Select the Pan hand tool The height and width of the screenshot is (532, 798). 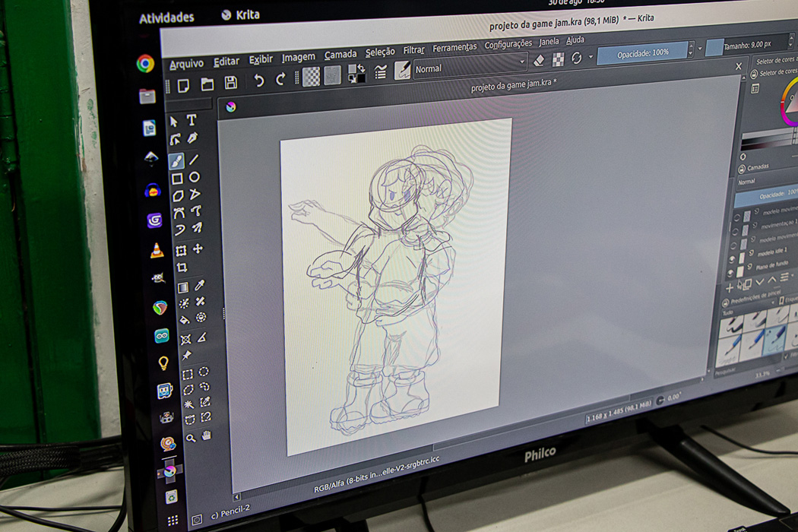coord(206,435)
